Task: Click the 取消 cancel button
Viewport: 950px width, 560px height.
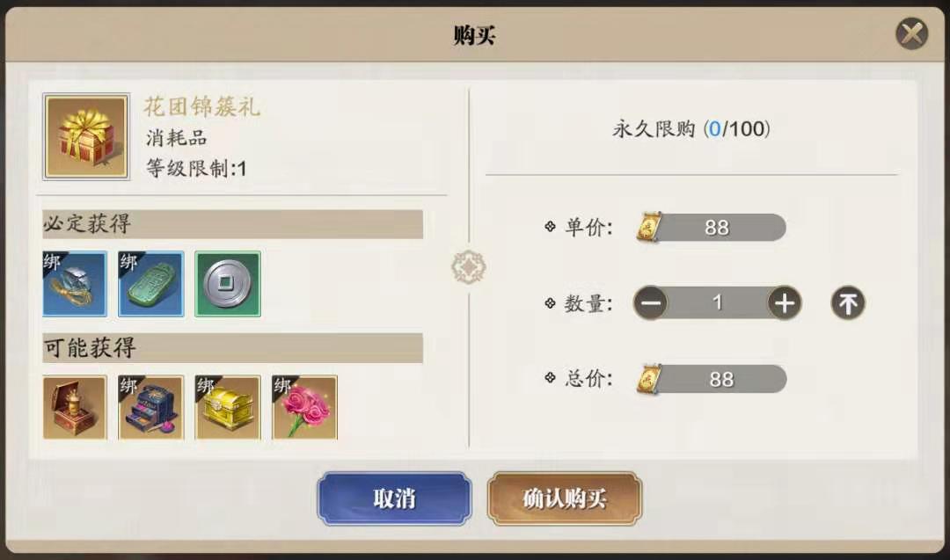Action: tap(394, 498)
